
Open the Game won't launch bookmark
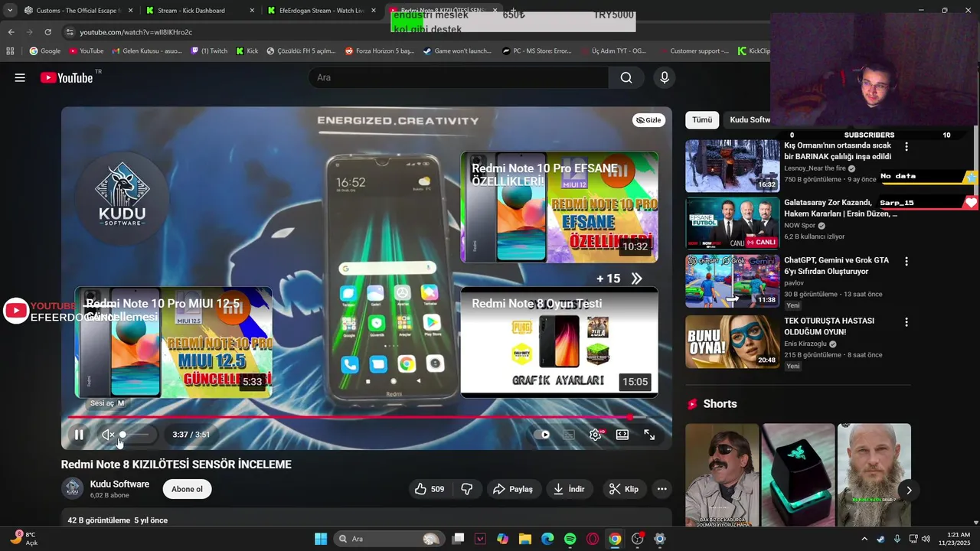(x=457, y=51)
